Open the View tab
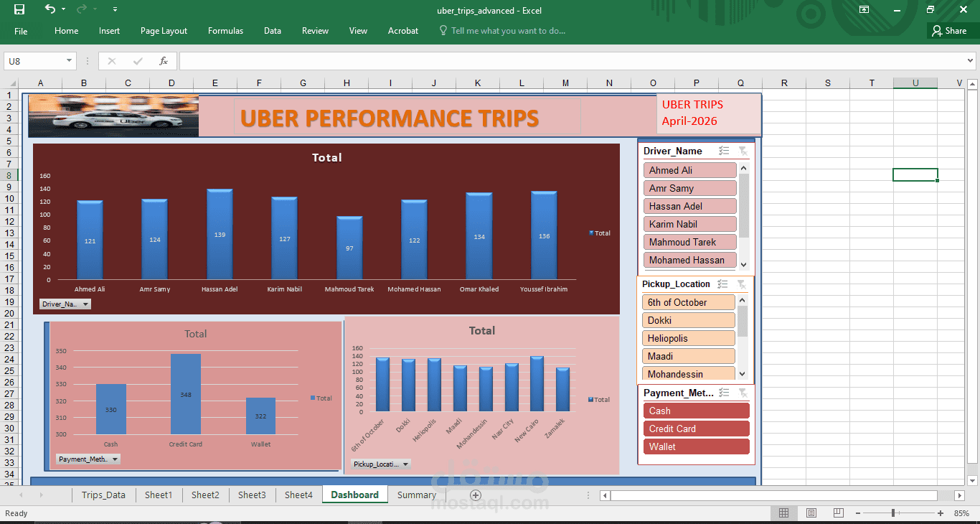Viewport: 980px width, 524px height. pos(358,31)
